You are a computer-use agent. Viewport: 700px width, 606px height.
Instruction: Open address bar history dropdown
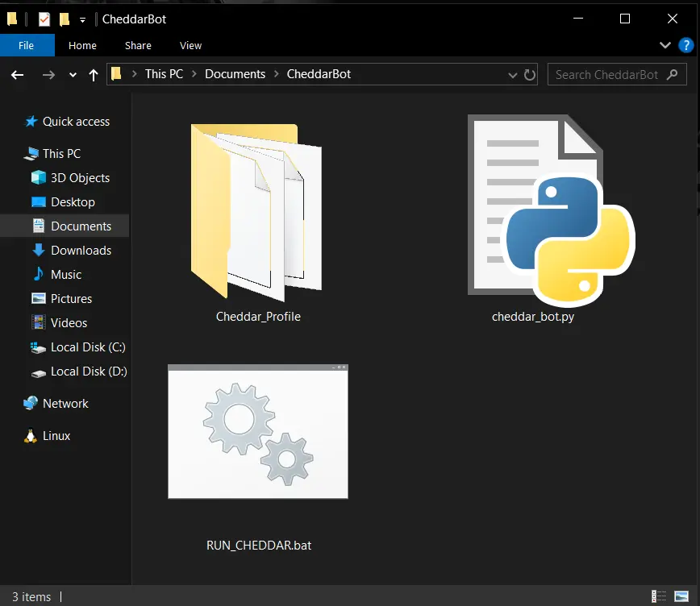(x=513, y=75)
